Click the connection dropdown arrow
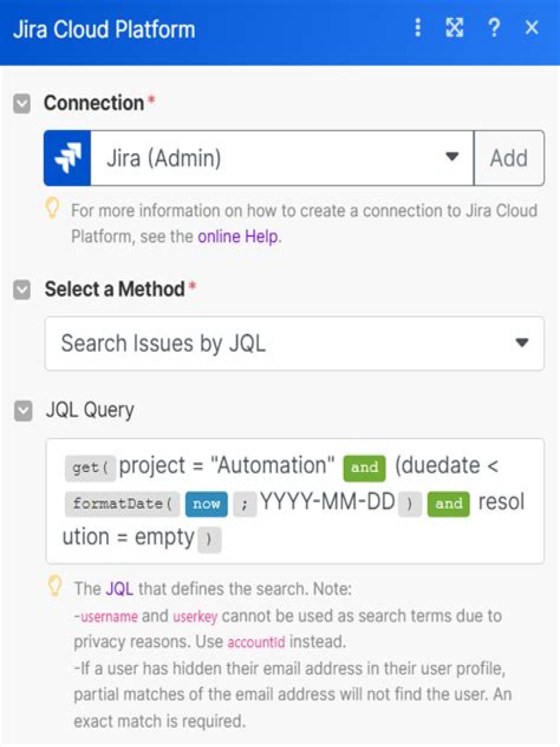The height and width of the screenshot is (747, 560). (451, 157)
